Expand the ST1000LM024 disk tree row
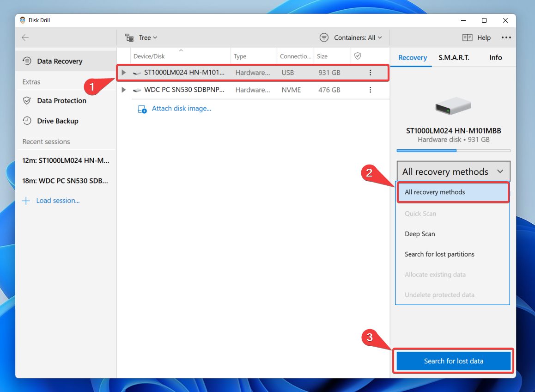The image size is (535, 392). pos(123,73)
